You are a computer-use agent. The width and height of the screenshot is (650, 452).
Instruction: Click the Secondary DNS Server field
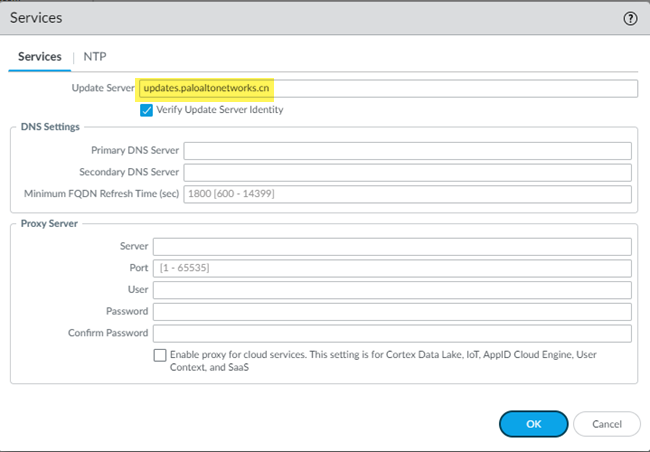pyautogui.click(x=407, y=172)
